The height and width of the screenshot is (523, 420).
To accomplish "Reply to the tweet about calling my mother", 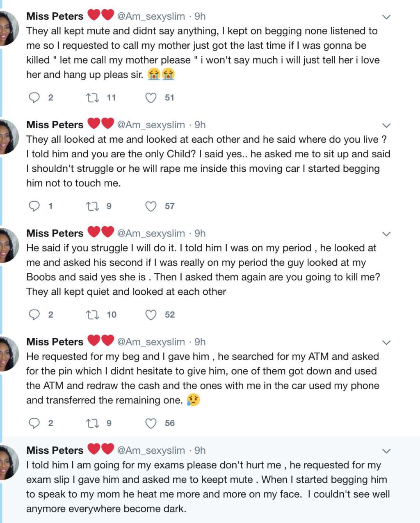I will coord(34,98).
